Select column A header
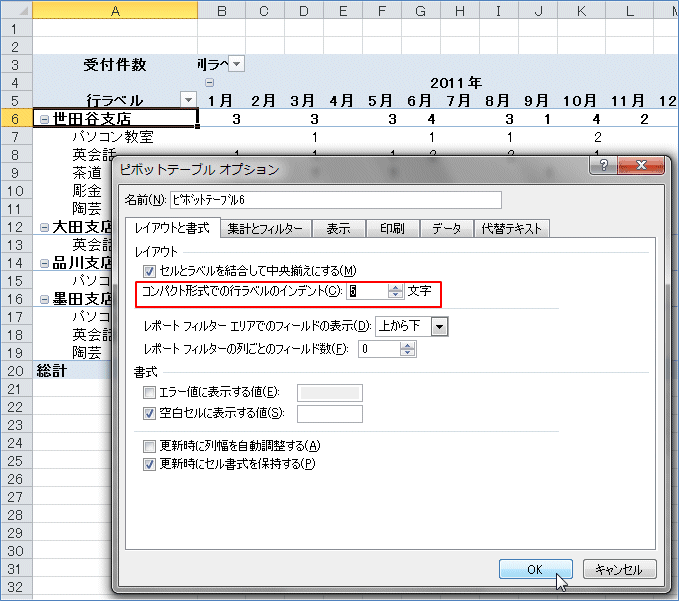The width and height of the screenshot is (679, 601). click(x=115, y=11)
